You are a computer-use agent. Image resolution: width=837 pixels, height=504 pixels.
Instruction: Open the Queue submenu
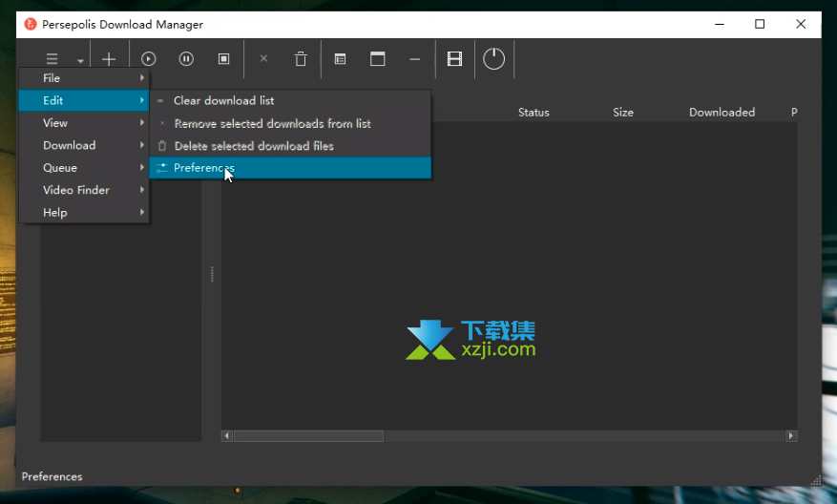click(84, 168)
